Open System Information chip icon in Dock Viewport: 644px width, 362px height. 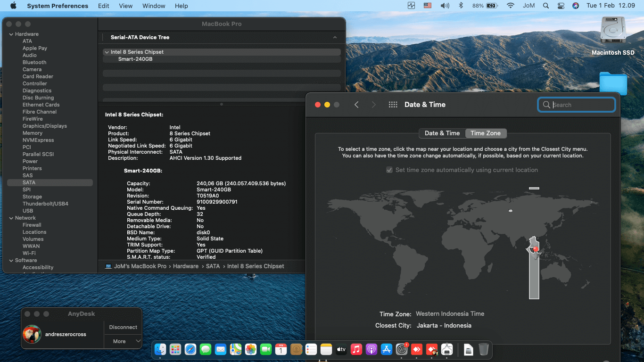click(x=447, y=349)
